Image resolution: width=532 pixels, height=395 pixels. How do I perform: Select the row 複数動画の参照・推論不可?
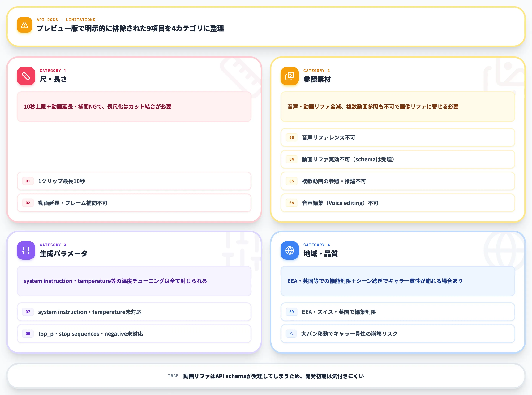(x=398, y=181)
